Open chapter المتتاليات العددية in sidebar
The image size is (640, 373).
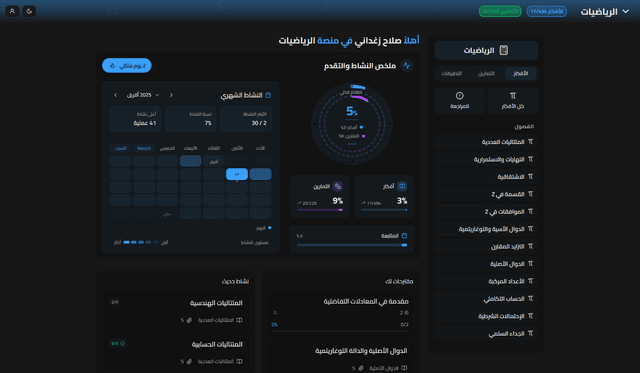click(x=486, y=142)
